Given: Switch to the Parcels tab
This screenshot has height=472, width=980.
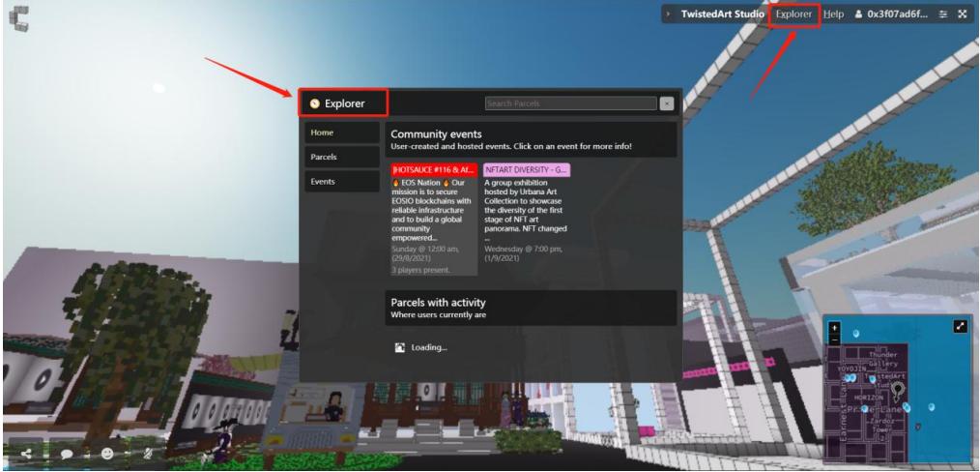Looking at the screenshot, I should [x=341, y=157].
